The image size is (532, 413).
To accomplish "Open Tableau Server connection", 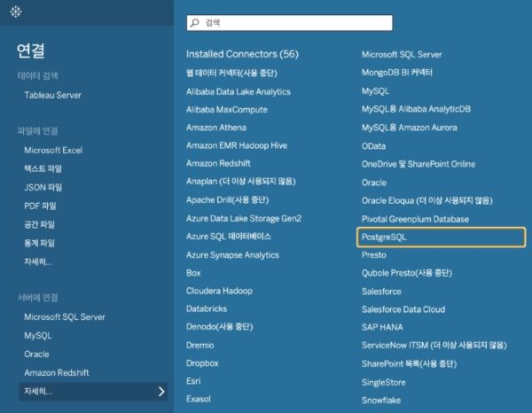I will click(x=52, y=96).
